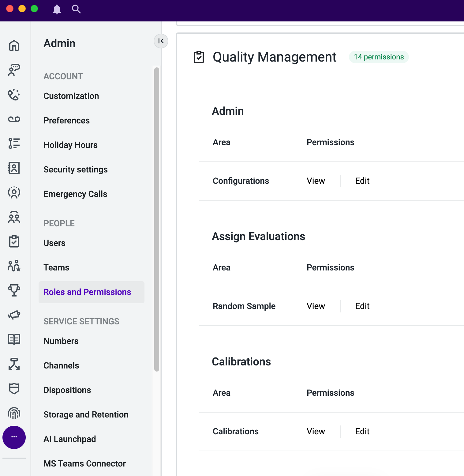Open the agent conversations icon

click(14, 70)
